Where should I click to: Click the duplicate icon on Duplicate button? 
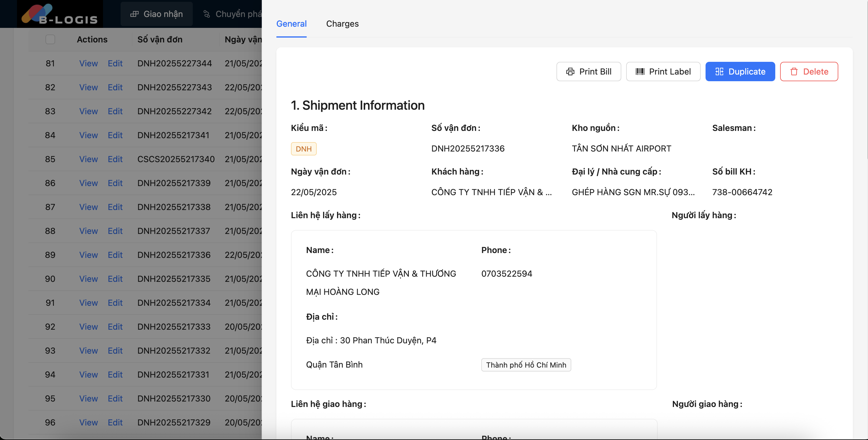click(x=719, y=72)
